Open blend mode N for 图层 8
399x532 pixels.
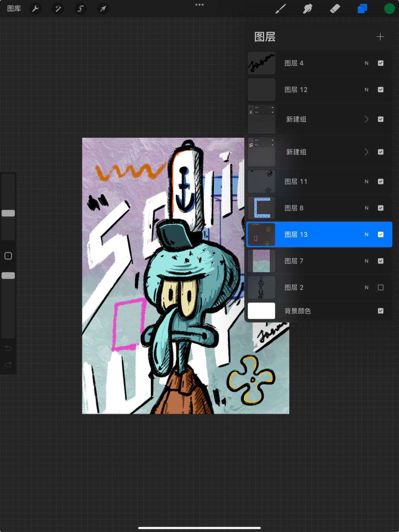(x=366, y=208)
